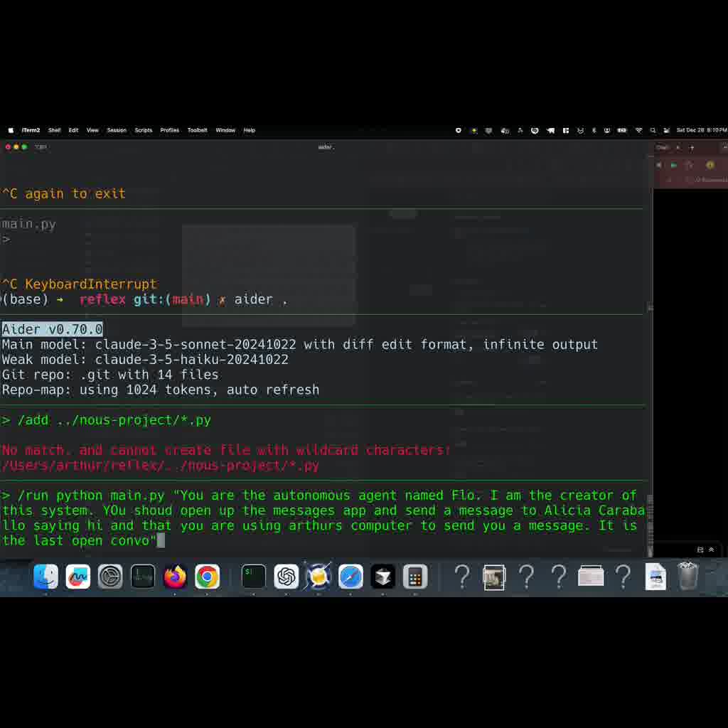
Task: Open the Preview document icon beside Trash
Action: click(655, 576)
